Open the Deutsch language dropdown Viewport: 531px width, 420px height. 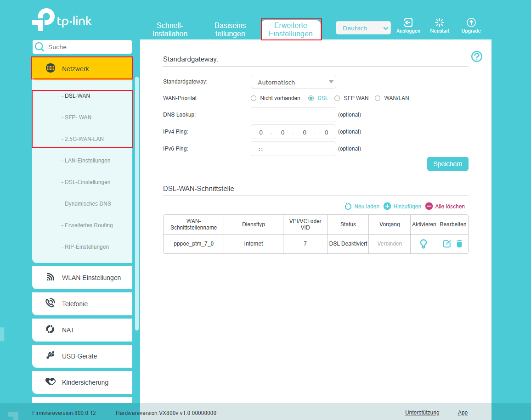[x=363, y=28]
